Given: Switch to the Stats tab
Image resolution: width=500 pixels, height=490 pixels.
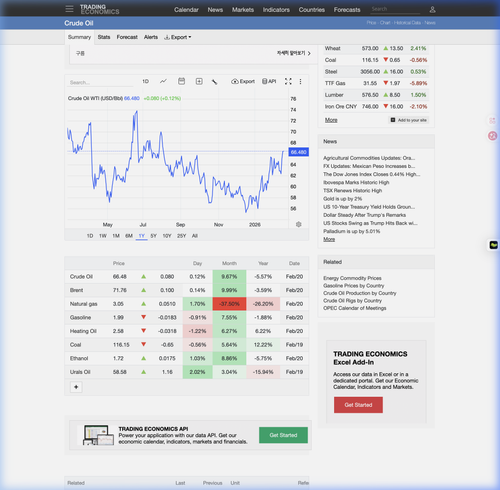Looking at the screenshot, I should point(104,37).
